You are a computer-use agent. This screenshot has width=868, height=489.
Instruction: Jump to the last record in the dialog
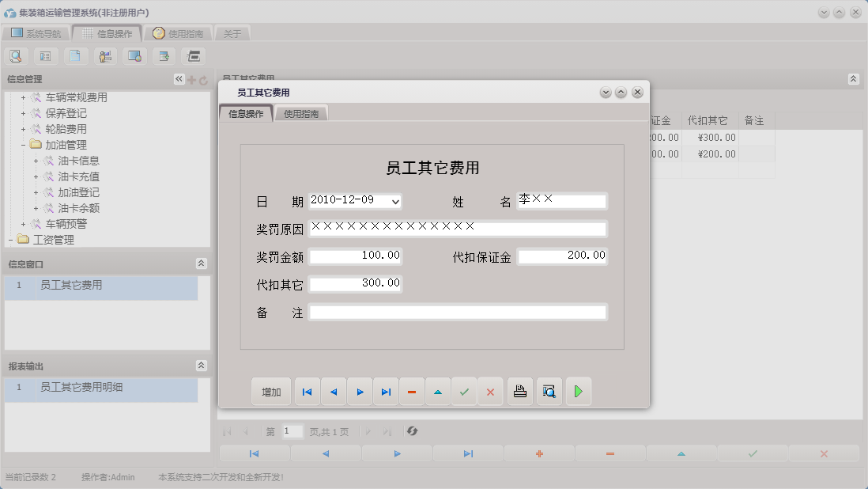tap(386, 391)
